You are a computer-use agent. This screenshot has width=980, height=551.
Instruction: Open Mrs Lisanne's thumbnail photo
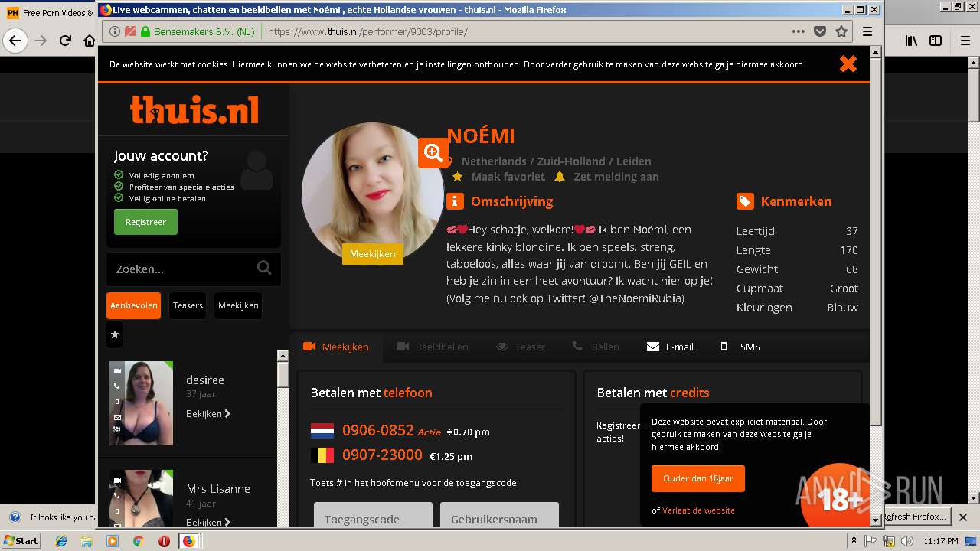(141, 498)
